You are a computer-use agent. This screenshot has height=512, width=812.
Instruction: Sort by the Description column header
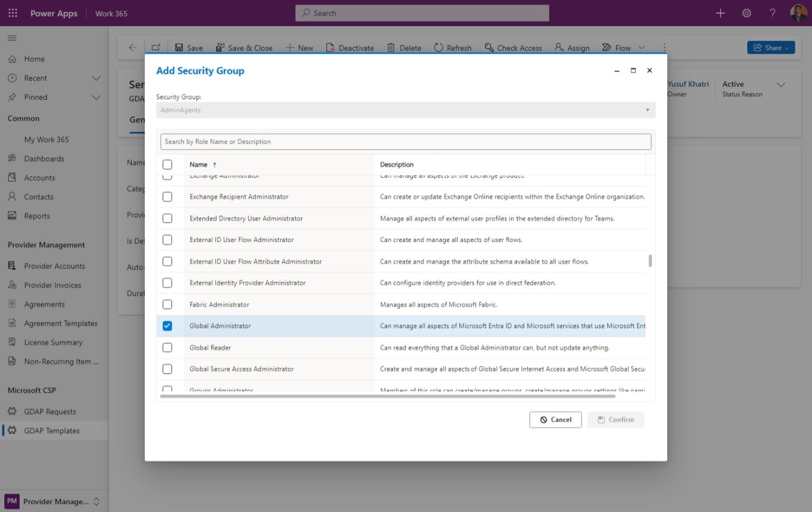pyautogui.click(x=397, y=165)
